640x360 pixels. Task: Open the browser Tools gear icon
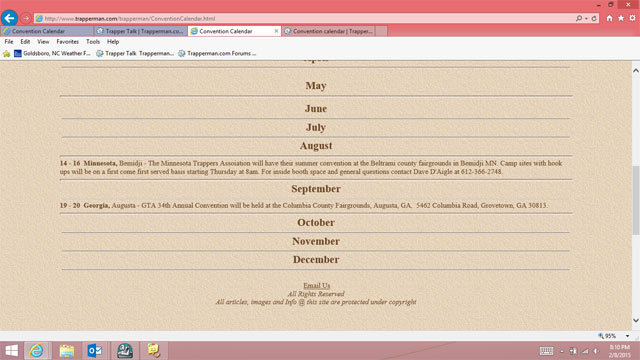point(632,18)
